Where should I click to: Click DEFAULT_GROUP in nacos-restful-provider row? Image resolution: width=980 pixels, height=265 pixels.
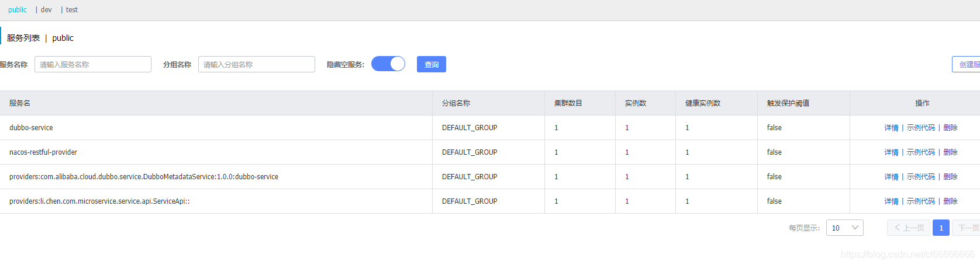pyautogui.click(x=470, y=152)
